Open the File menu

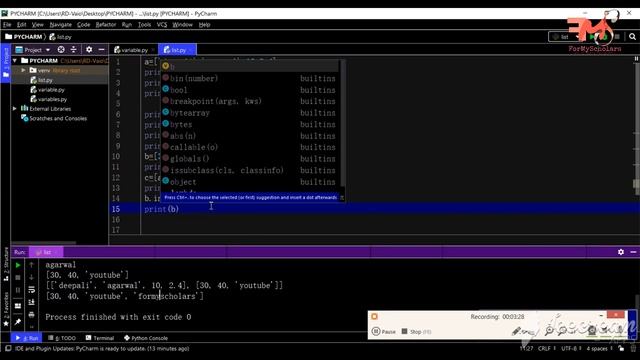(7, 25)
